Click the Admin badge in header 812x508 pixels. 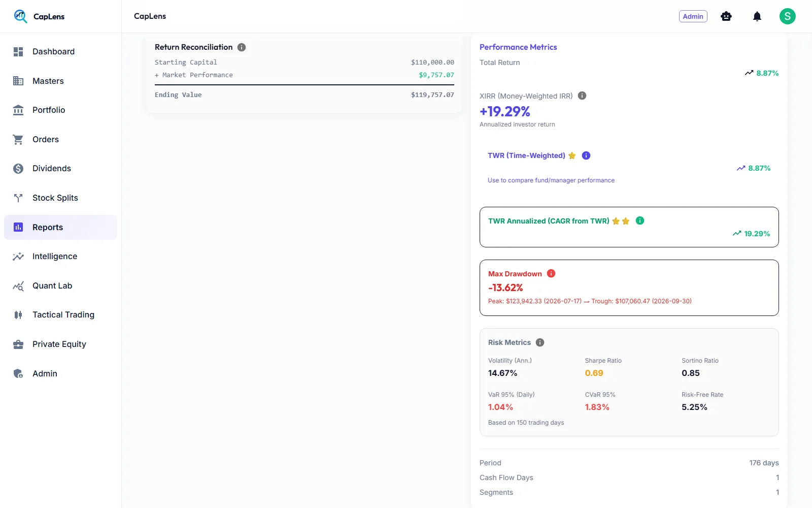(x=693, y=16)
